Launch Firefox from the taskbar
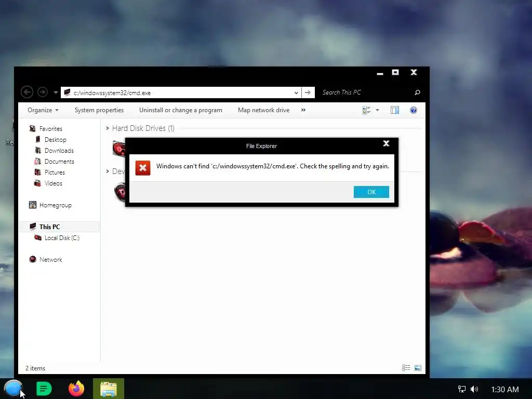The height and width of the screenshot is (399, 532). [x=76, y=389]
